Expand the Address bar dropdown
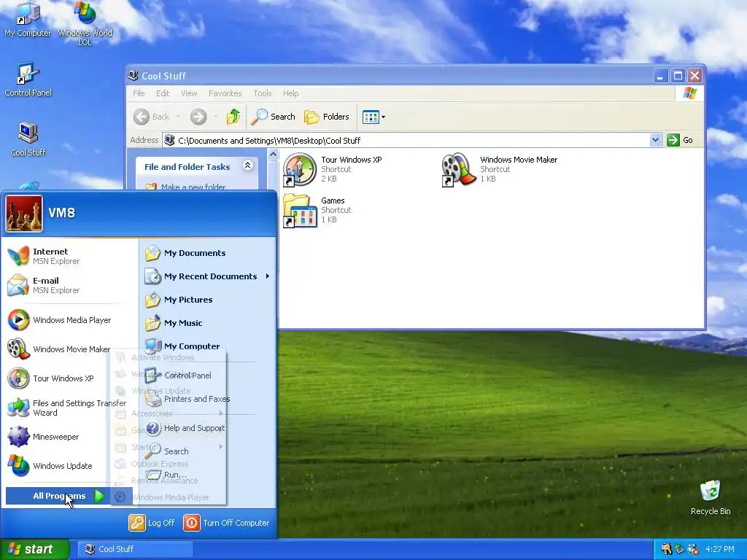747x560 pixels. tap(655, 140)
